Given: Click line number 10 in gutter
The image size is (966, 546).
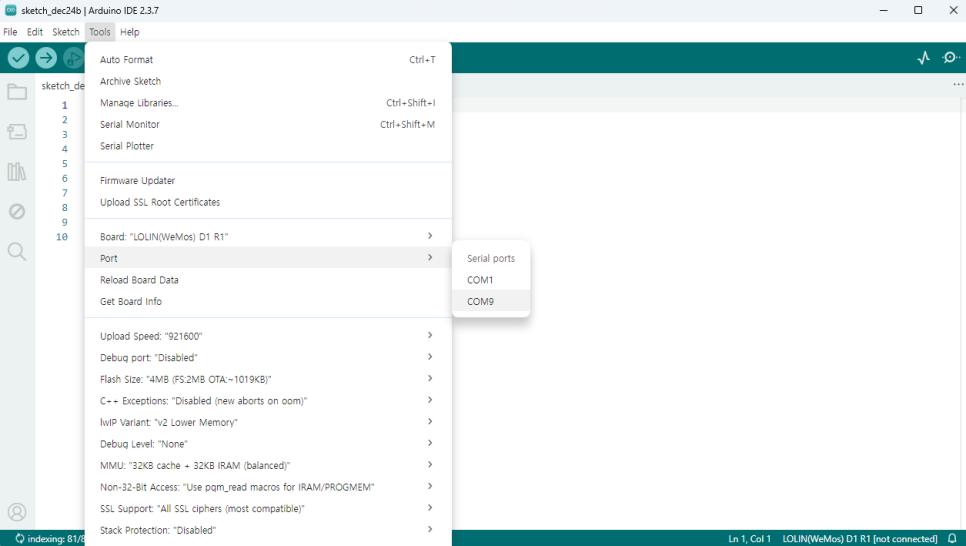Looking at the screenshot, I should tap(62, 237).
